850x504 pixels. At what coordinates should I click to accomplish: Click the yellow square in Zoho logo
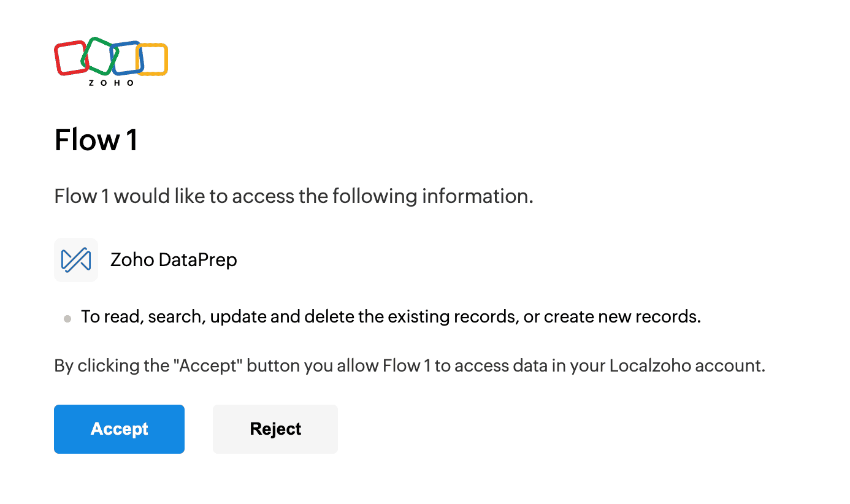point(152,59)
